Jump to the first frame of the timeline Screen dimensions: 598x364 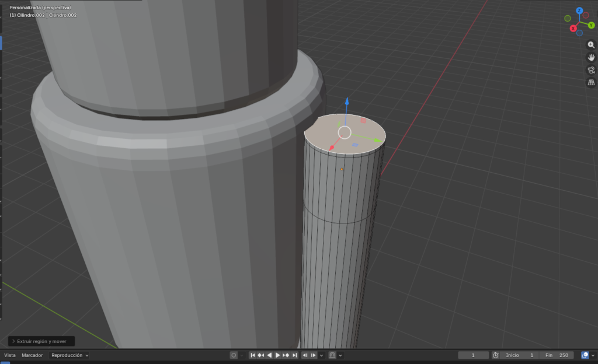253,355
